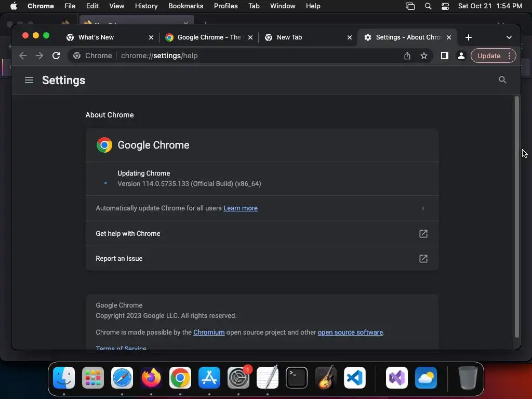Expand the tab search chevron
Image resolution: width=532 pixels, height=399 pixels.
[509, 37]
